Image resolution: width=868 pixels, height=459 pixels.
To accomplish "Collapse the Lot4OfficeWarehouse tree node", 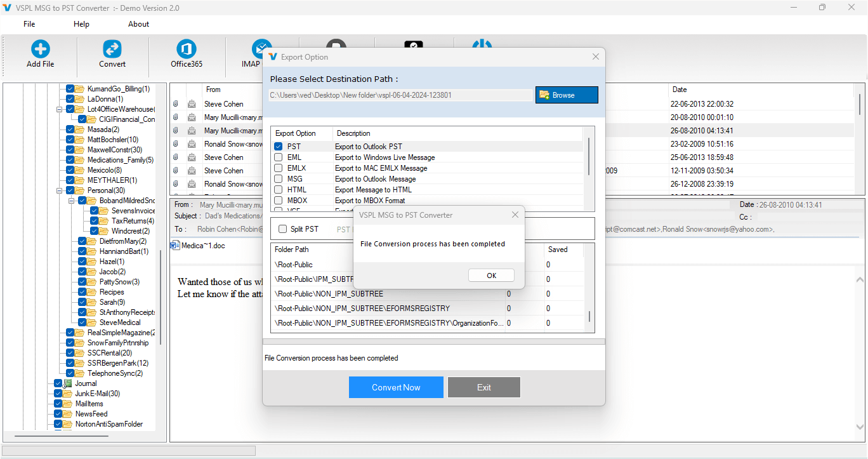I will point(59,109).
